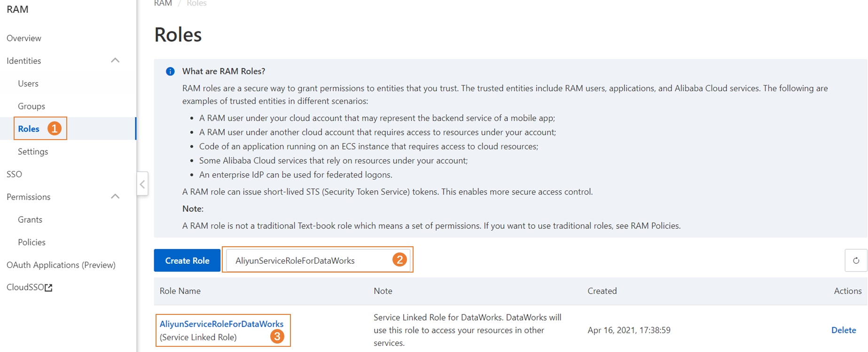Image resolution: width=868 pixels, height=352 pixels.
Task: Click the '(Service Linked Role)' label
Action: 198,337
